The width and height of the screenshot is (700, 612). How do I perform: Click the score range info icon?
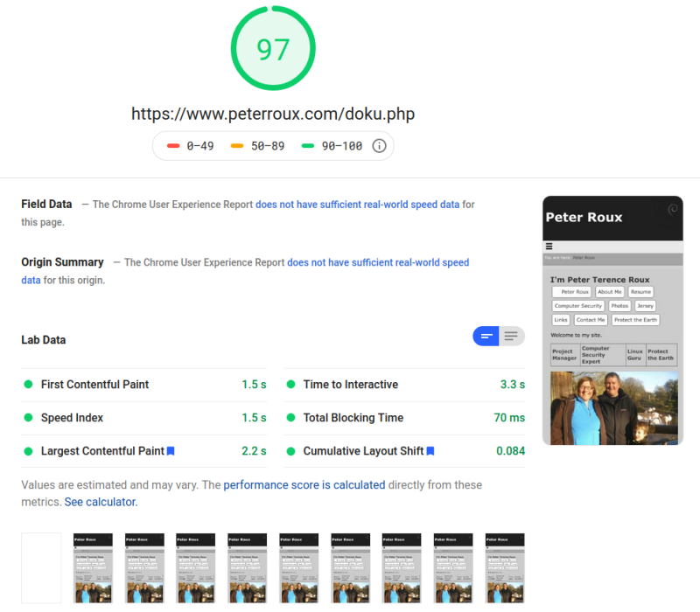pos(379,146)
